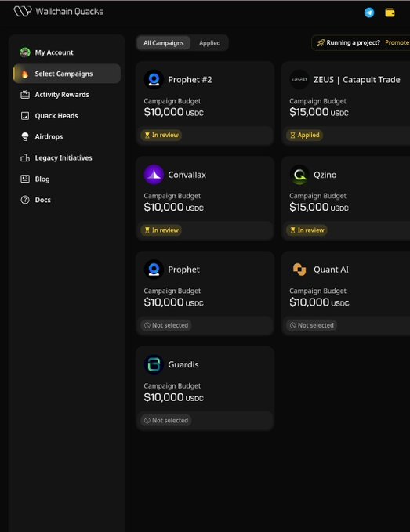
Task: Click the flame icon beside Select Campaigns
Action: pos(25,74)
